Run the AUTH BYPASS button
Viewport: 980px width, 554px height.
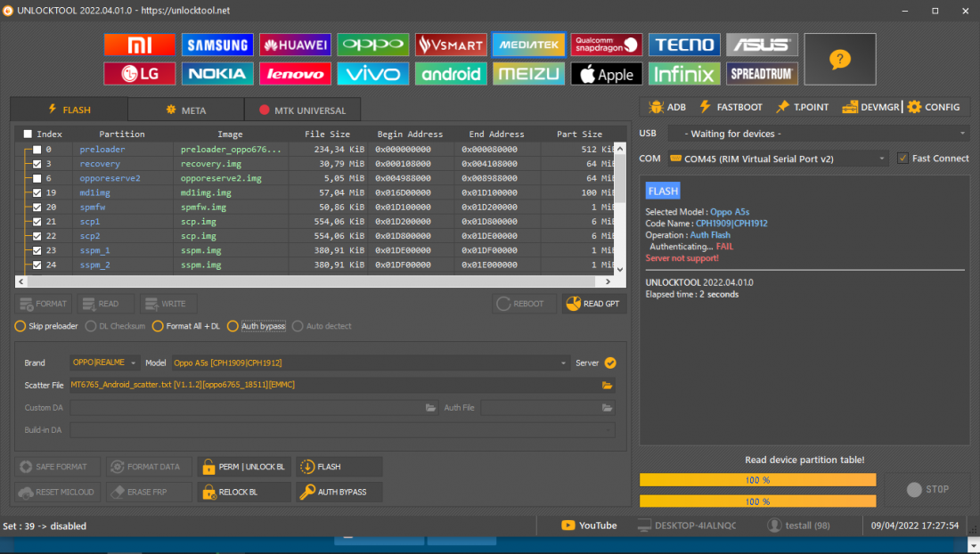pyautogui.click(x=339, y=493)
